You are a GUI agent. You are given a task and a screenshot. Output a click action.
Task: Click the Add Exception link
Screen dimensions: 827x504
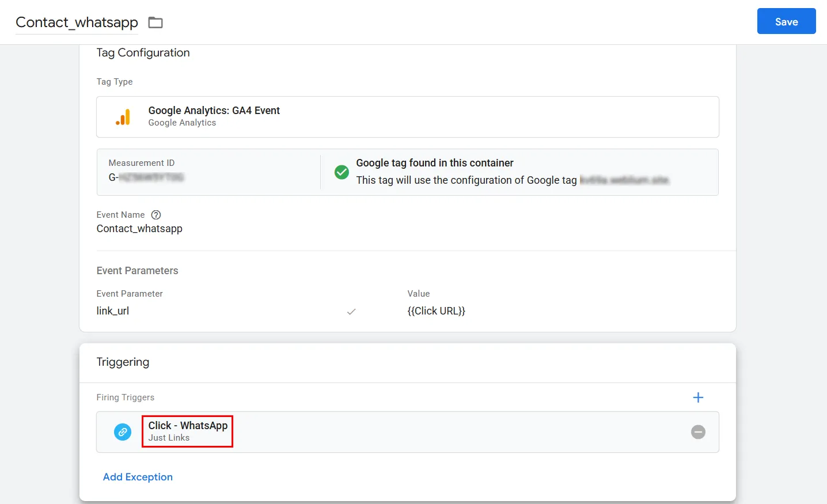pos(138,477)
